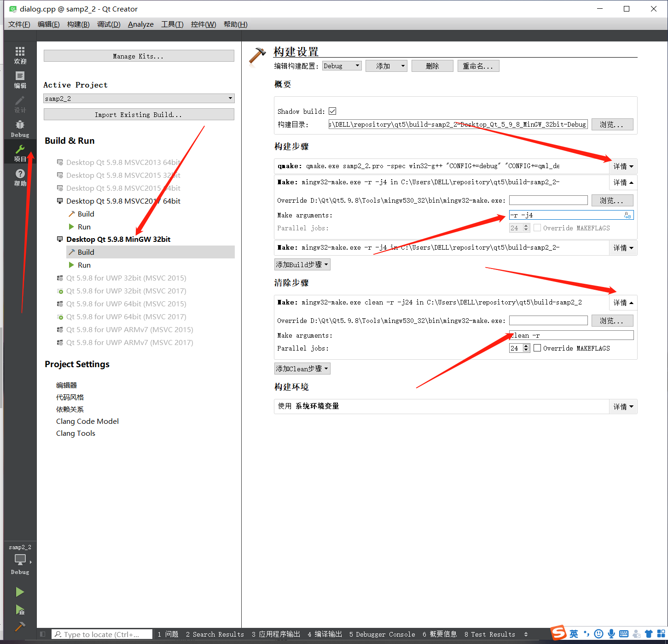Click the green Run button
This screenshot has width=668, height=644.
(20, 591)
